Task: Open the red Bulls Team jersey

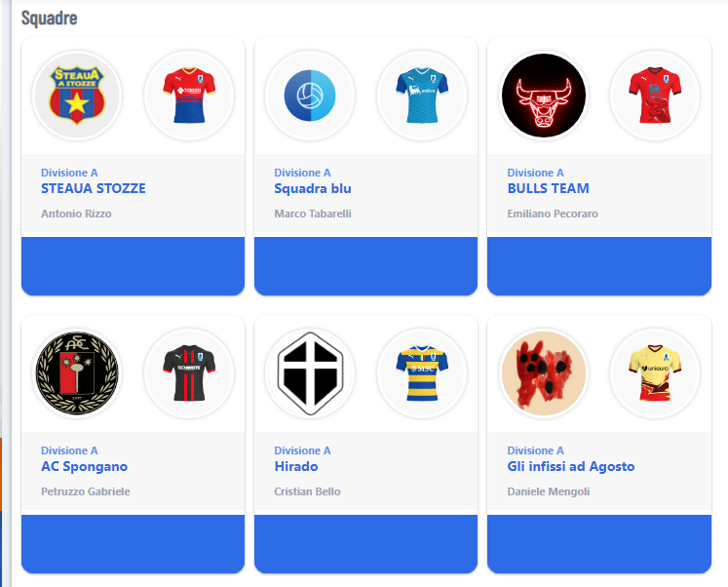Action: [655, 96]
